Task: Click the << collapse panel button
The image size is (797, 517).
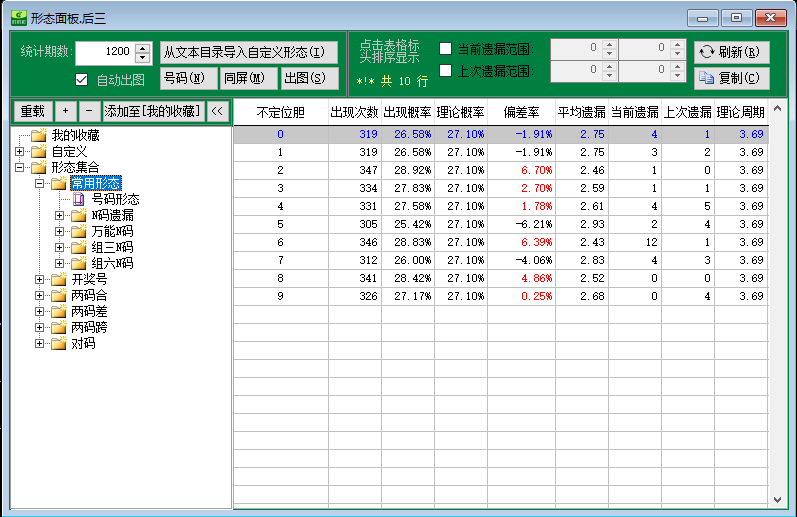Action: 217,111
